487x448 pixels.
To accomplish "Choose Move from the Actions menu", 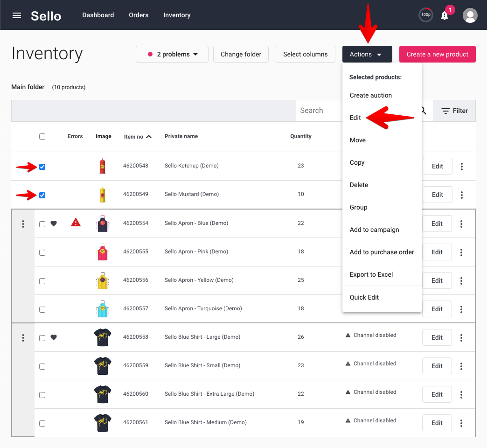I will point(382,140).
